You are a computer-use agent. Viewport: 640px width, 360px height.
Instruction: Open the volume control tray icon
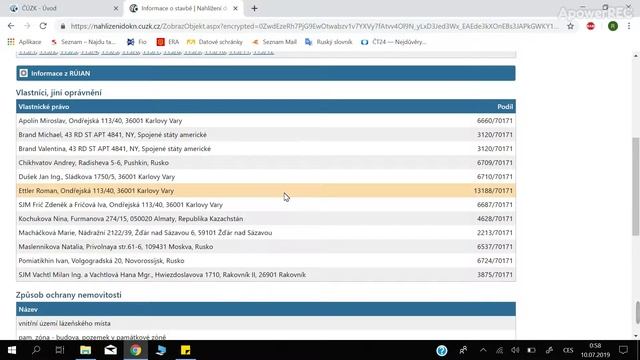click(x=515, y=350)
